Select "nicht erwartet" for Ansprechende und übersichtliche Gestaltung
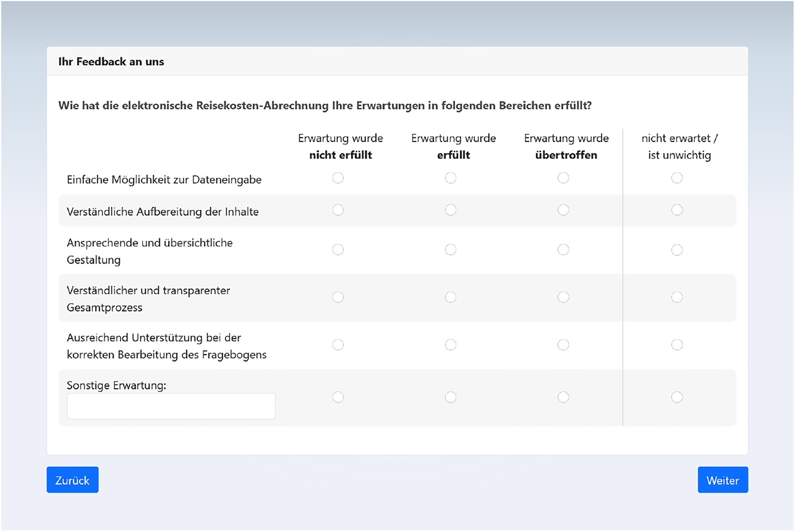The width and height of the screenshot is (795, 532). coord(677,249)
